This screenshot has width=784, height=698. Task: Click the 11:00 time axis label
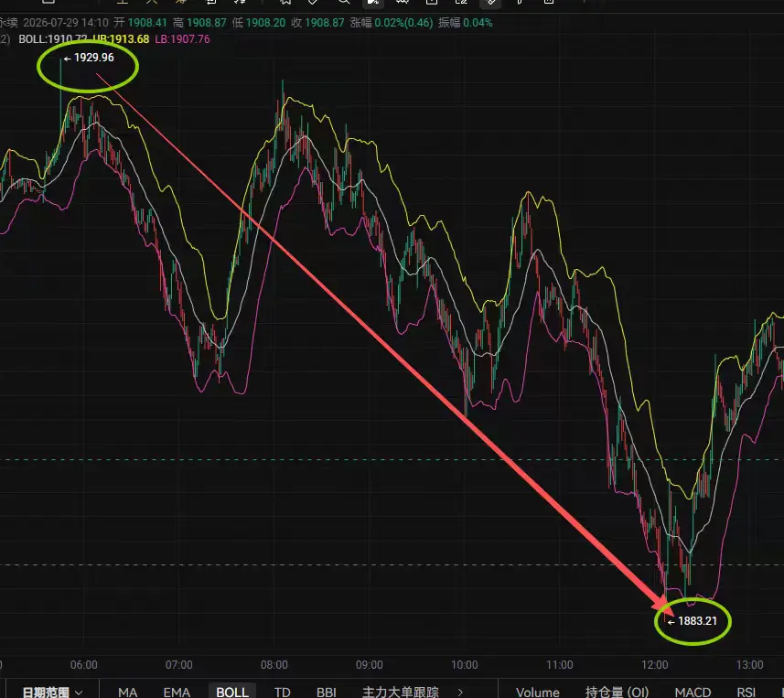pyautogui.click(x=560, y=665)
